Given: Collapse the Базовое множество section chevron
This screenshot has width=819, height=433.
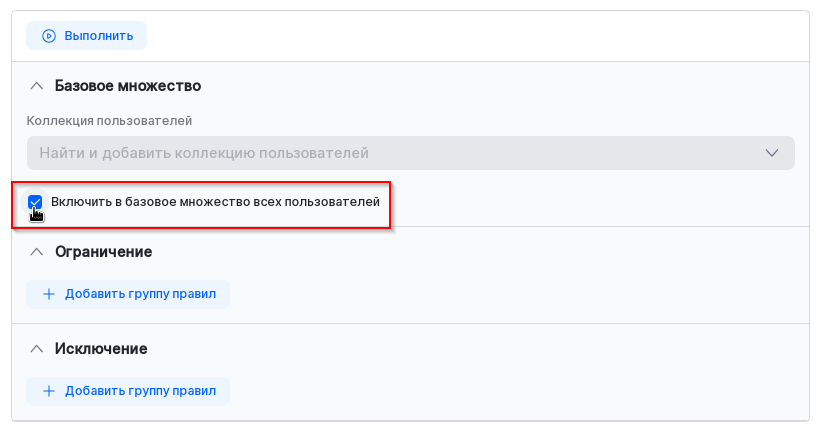Looking at the screenshot, I should 37,86.
